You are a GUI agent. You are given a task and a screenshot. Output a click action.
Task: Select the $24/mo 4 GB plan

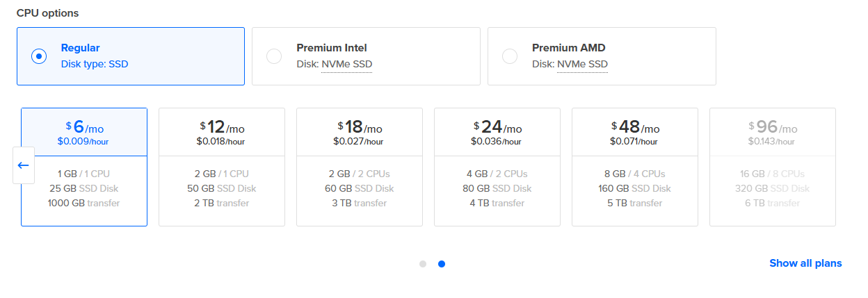click(x=497, y=167)
